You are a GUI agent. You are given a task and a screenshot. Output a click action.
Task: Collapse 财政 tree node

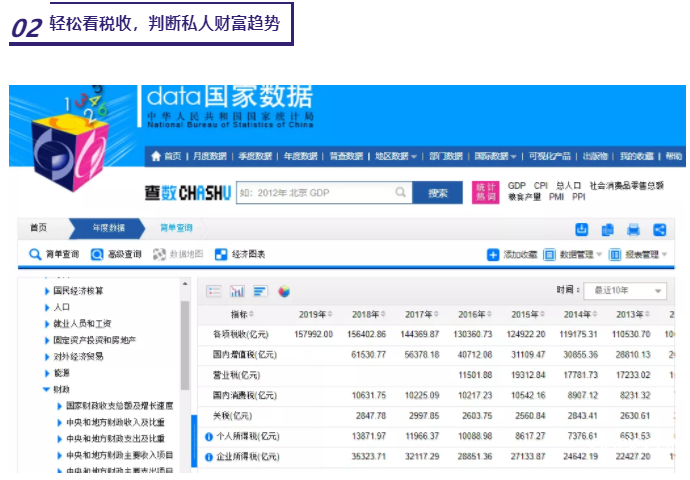[x=46, y=389]
